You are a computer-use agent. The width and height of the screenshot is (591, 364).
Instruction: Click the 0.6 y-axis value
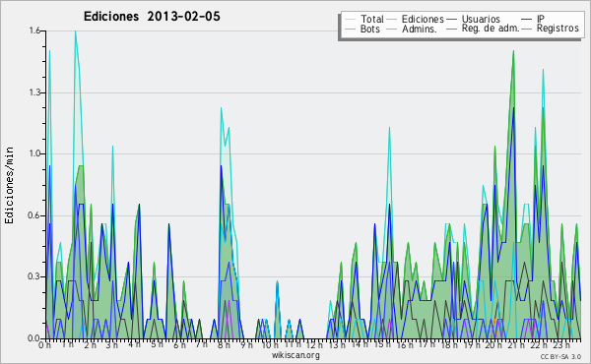(34, 215)
